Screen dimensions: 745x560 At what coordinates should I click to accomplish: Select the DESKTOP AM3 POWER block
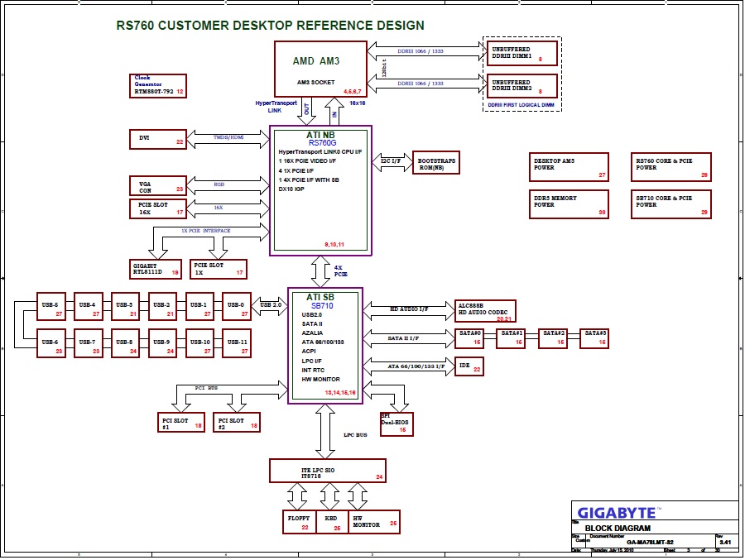pos(569,166)
